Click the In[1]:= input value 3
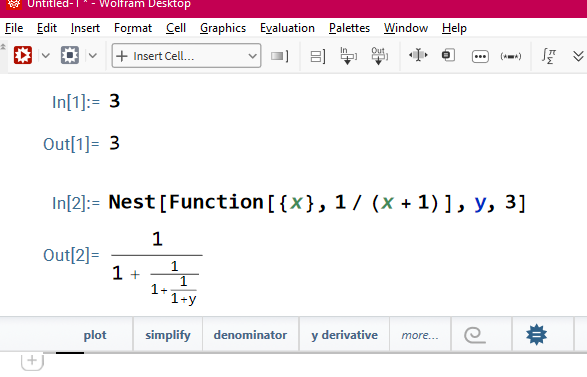 coord(115,101)
